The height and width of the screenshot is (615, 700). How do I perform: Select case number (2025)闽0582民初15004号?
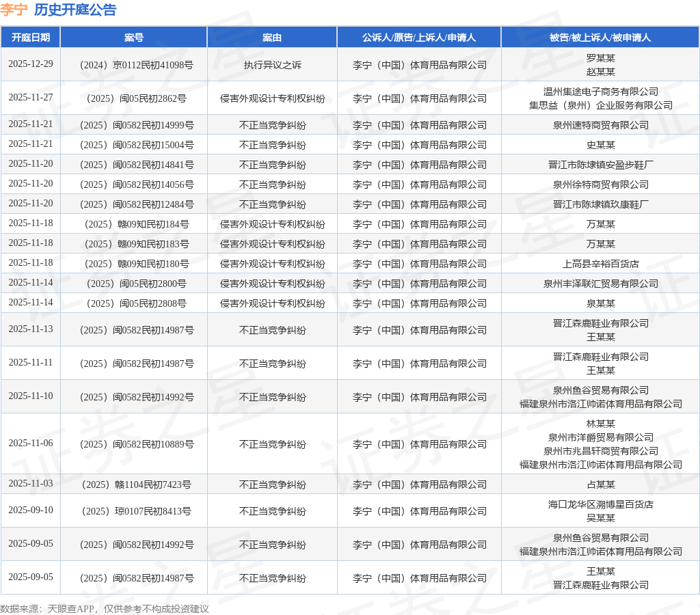click(x=136, y=145)
